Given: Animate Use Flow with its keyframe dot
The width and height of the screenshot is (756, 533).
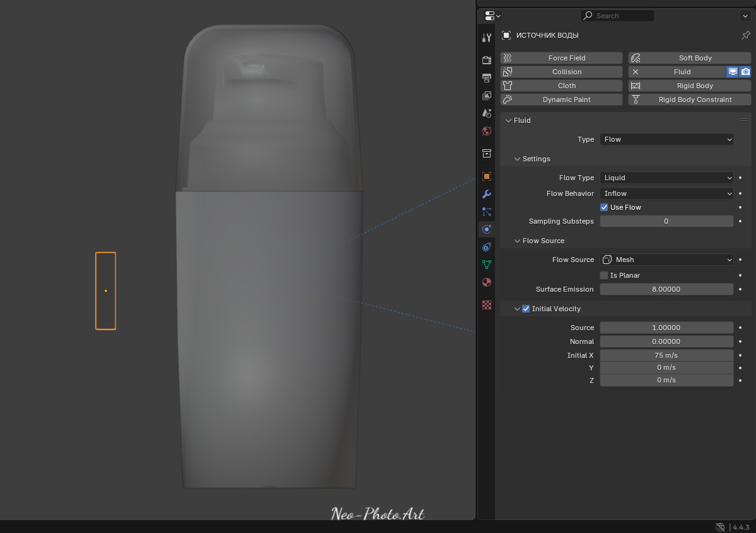Looking at the screenshot, I should click(740, 207).
